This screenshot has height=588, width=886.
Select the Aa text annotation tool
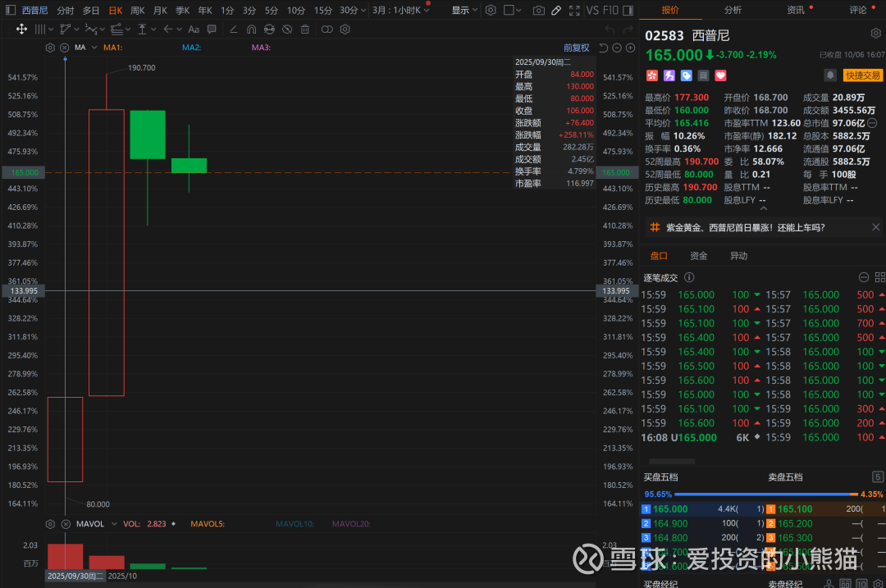pos(194,30)
